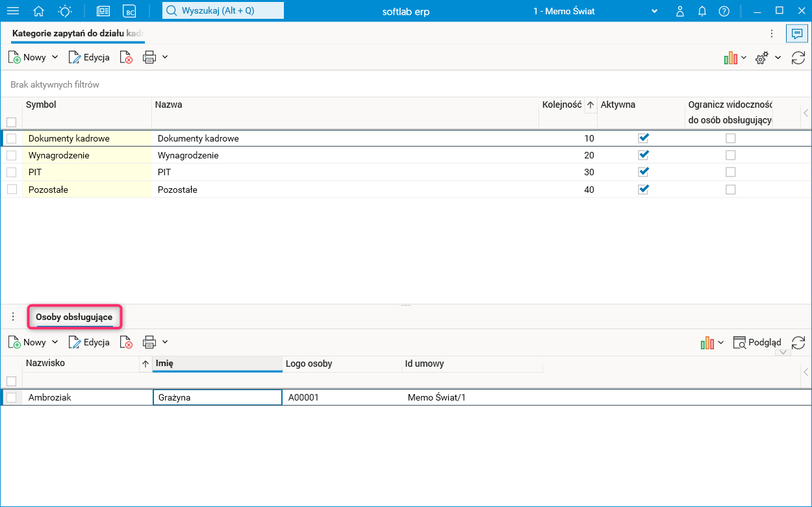This screenshot has width=812, height=507.
Task: Select Kategorie zapytań do działu kadr tab
Action: click(77, 32)
